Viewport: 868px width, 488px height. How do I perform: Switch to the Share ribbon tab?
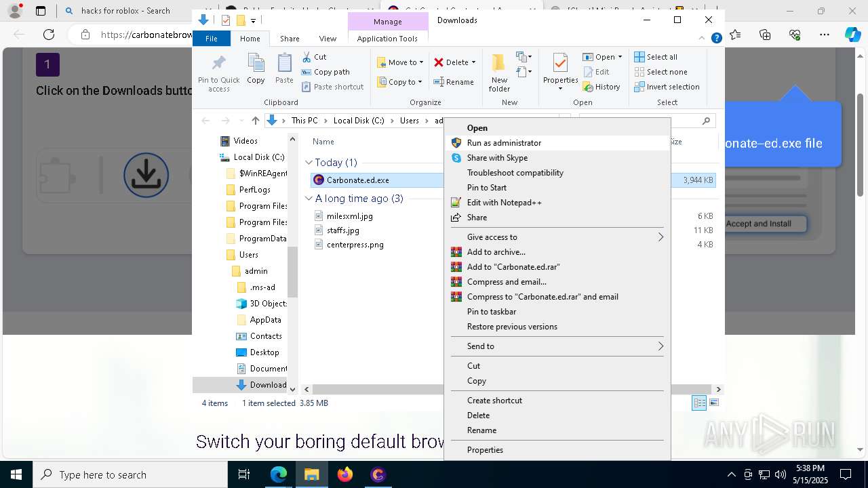[x=290, y=39]
